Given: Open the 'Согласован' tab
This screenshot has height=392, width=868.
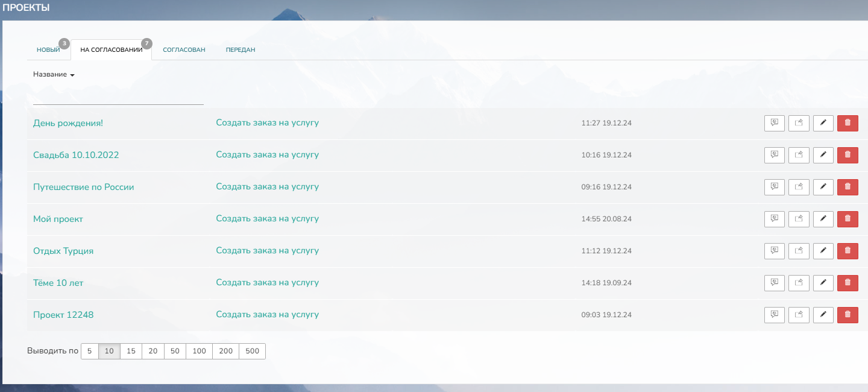Looking at the screenshot, I should tap(184, 50).
